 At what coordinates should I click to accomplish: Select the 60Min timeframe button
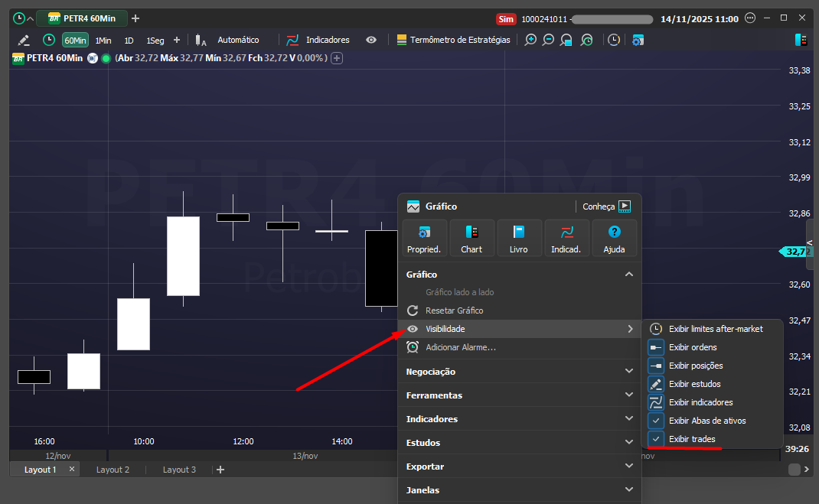tap(75, 41)
